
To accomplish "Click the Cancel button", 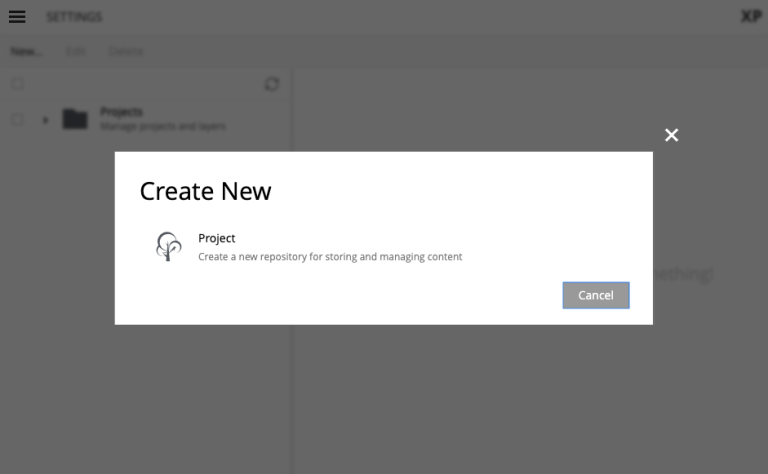I will pos(596,295).
